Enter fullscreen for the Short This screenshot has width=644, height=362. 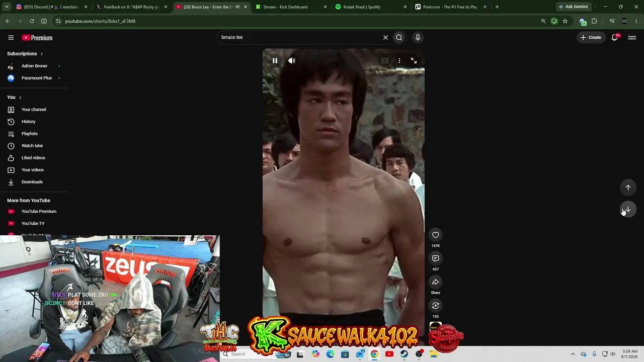click(414, 60)
